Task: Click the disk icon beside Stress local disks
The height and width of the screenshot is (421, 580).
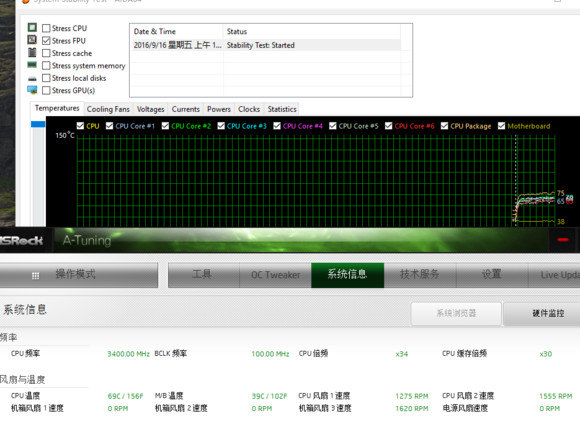Action: [32, 79]
